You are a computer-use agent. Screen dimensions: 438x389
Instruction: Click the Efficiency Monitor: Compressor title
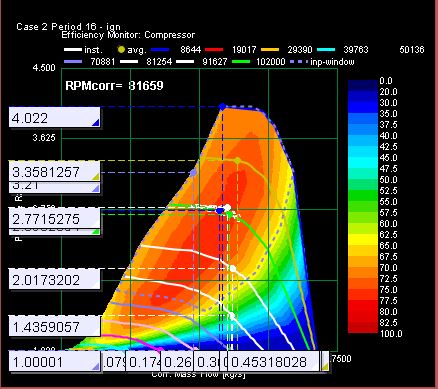(128, 35)
